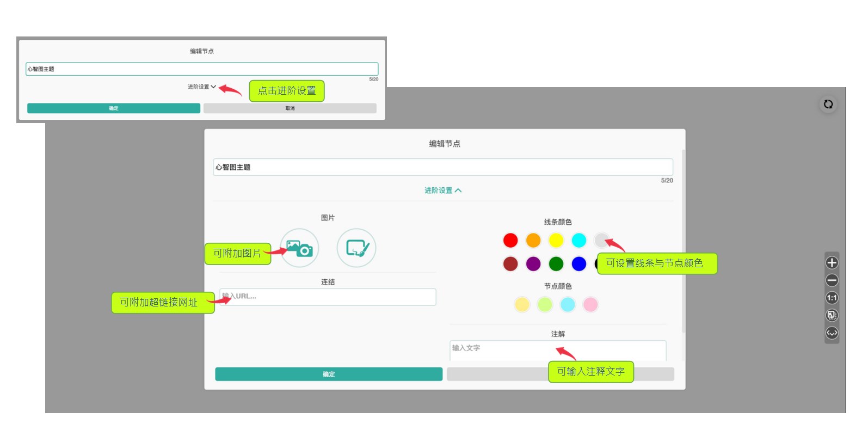
Task: Select the brown line color
Action: 510,264
